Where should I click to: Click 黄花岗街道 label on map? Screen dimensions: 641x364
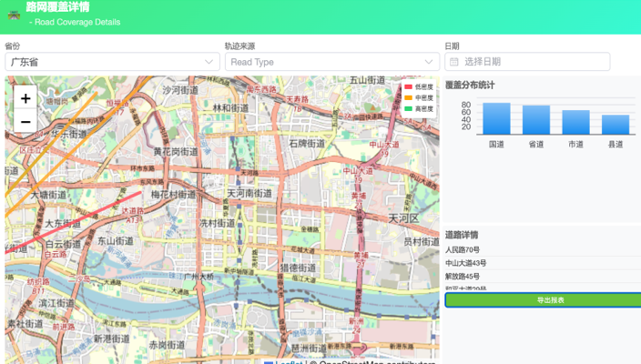(176, 152)
